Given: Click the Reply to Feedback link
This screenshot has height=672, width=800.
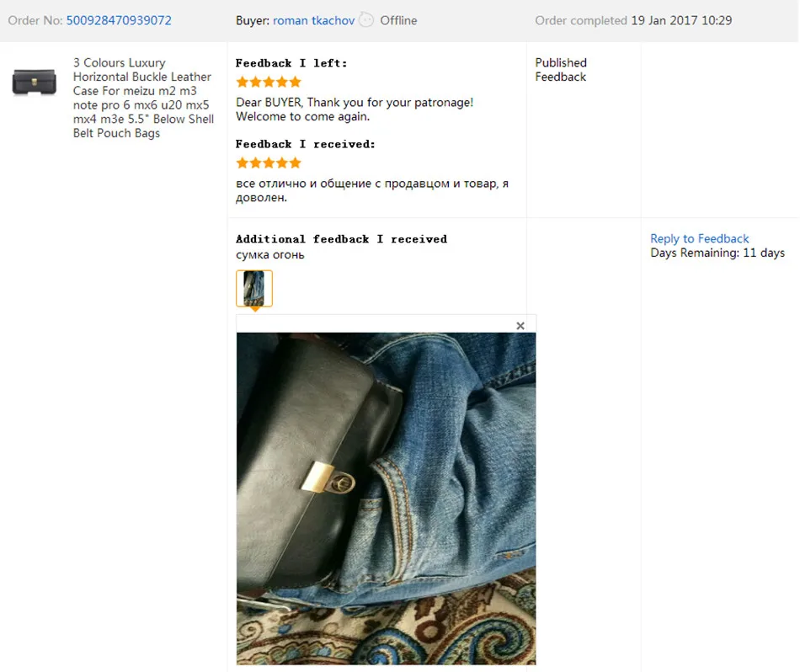Looking at the screenshot, I should (x=700, y=238).
